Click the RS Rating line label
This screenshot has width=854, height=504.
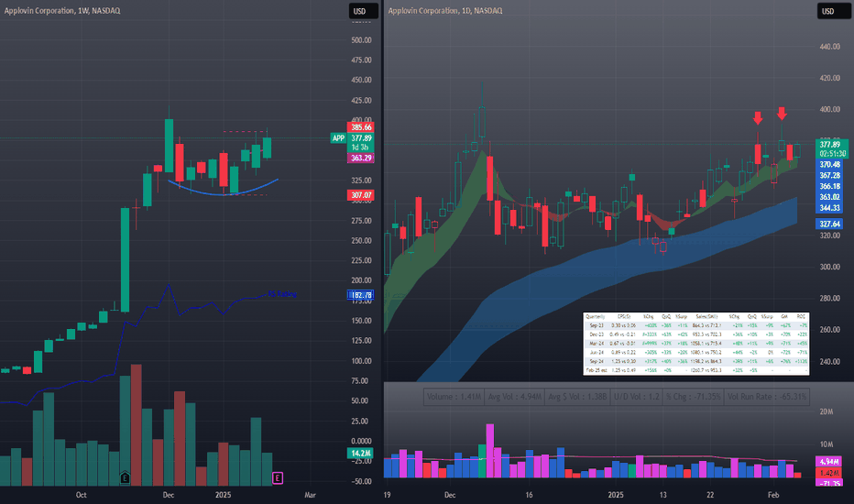[282, 294]
